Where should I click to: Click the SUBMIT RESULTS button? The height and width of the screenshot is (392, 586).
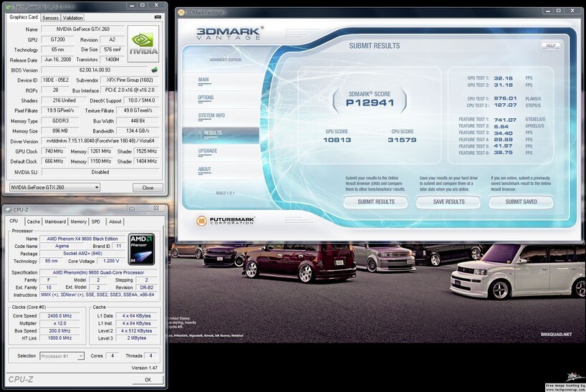coord(376,202)
